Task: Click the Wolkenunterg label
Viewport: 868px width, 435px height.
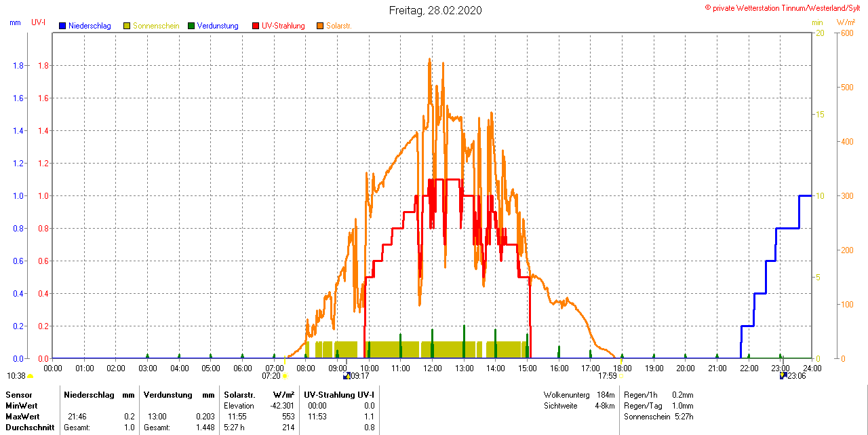Action: coord(566,394)
